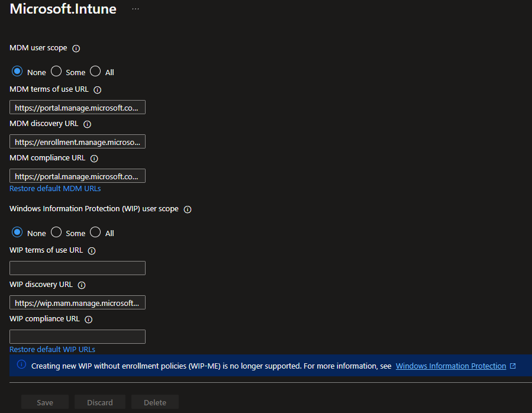Select None for MDM user scope

(x=17, y=71)
